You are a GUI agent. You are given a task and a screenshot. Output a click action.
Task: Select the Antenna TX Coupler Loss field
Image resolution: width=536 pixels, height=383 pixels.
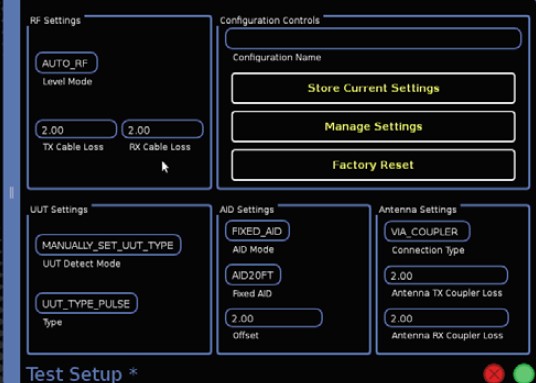446,275
